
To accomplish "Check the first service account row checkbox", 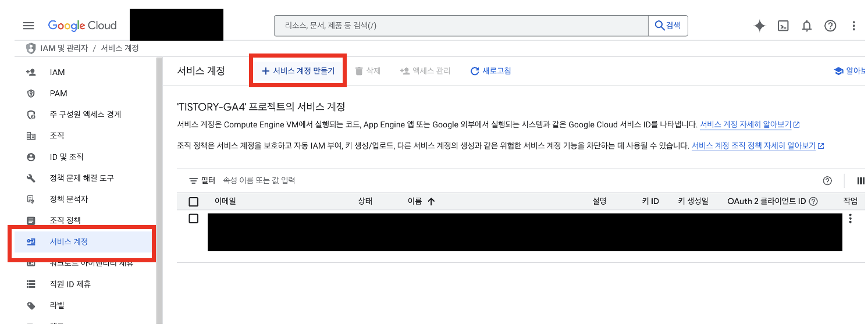I will click(194, 219).
